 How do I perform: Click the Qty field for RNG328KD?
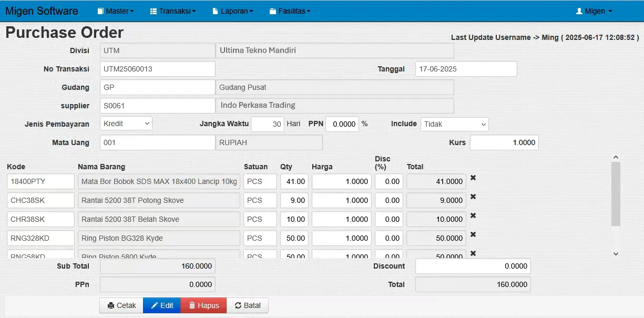[x=294, y=238]
